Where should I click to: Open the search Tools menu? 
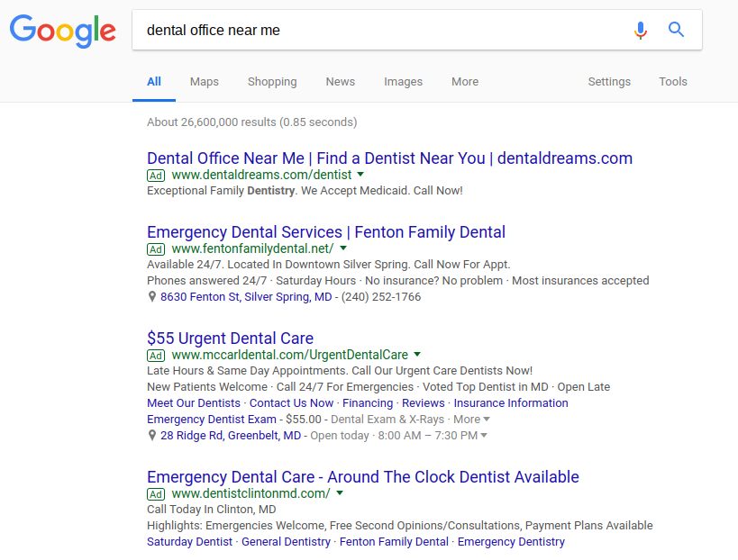pos(673,82)
